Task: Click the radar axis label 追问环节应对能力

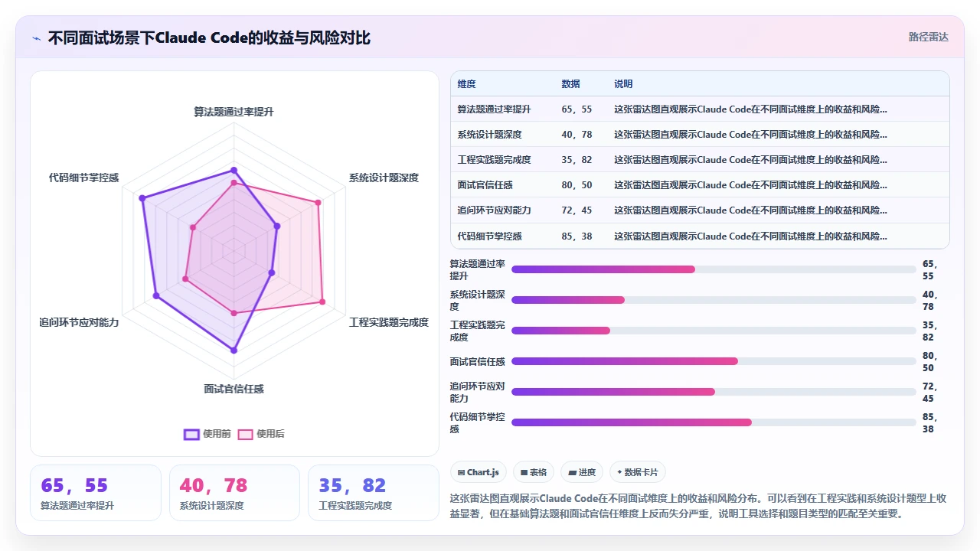Action: click(x=79, y=322)
